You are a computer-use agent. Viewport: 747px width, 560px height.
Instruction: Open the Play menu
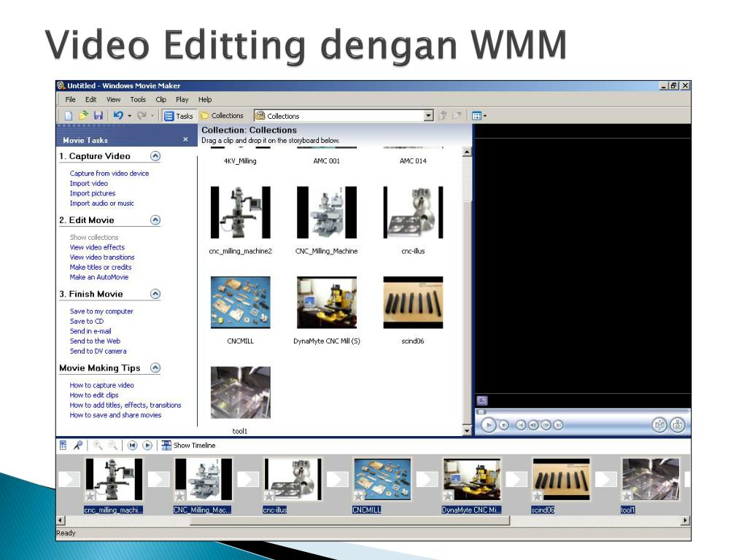[182, 99]
